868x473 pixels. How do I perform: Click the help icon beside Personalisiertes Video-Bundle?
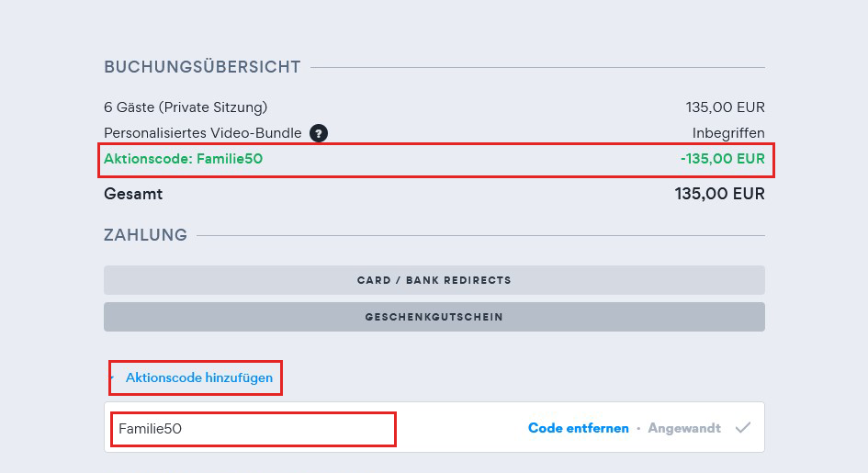click(319, 133)
